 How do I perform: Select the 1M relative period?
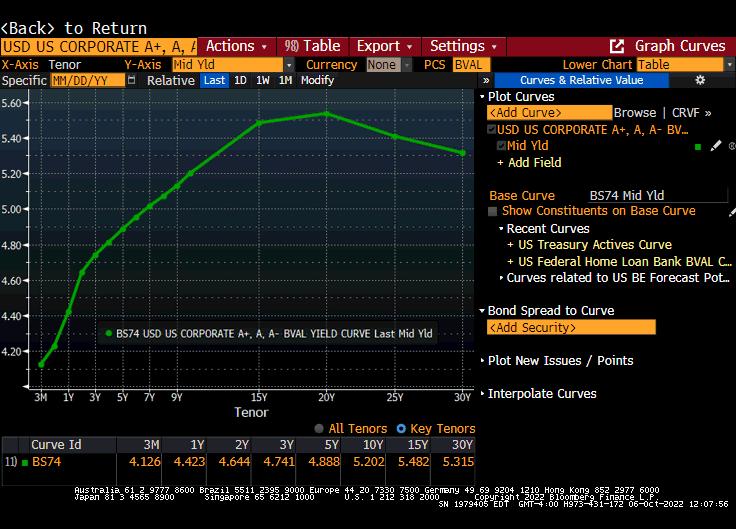[285, 80]
